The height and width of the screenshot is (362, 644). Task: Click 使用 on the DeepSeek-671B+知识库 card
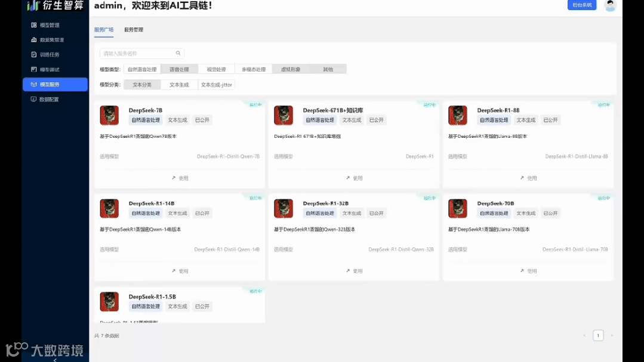click(354, 178)
